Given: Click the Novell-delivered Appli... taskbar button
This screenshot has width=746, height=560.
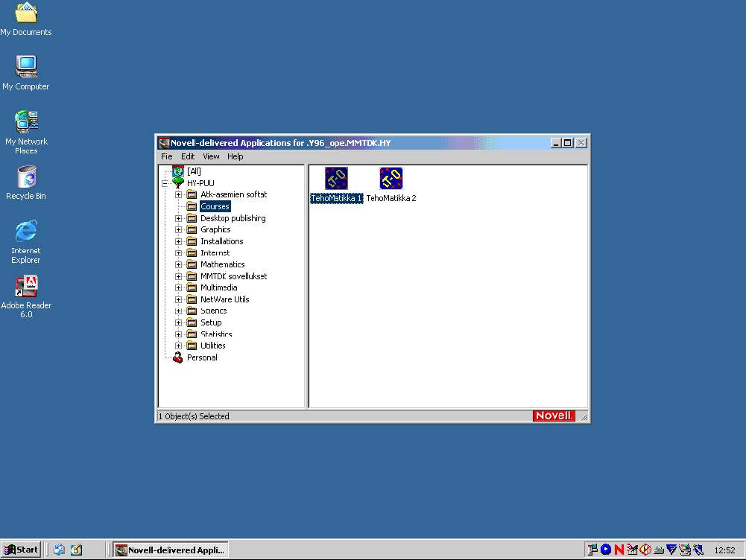Looking at the screenshot, I should [x=171, y=550].
